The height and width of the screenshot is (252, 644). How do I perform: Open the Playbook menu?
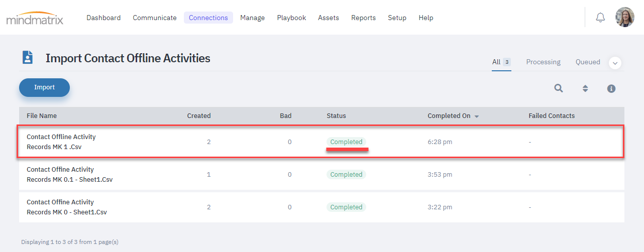click(291, 18)
